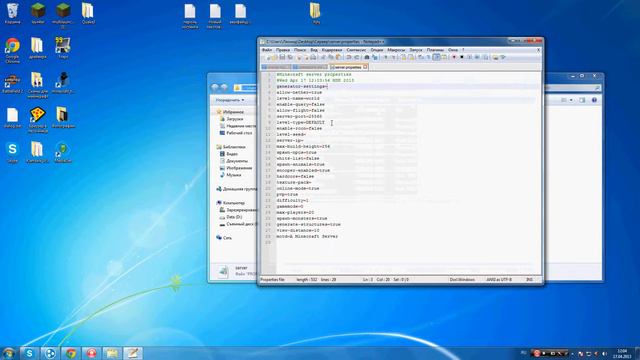Screen dimensions: 640x360
Task: Click the motd=A Minecraft Server line
Action: tap(307, 236)
